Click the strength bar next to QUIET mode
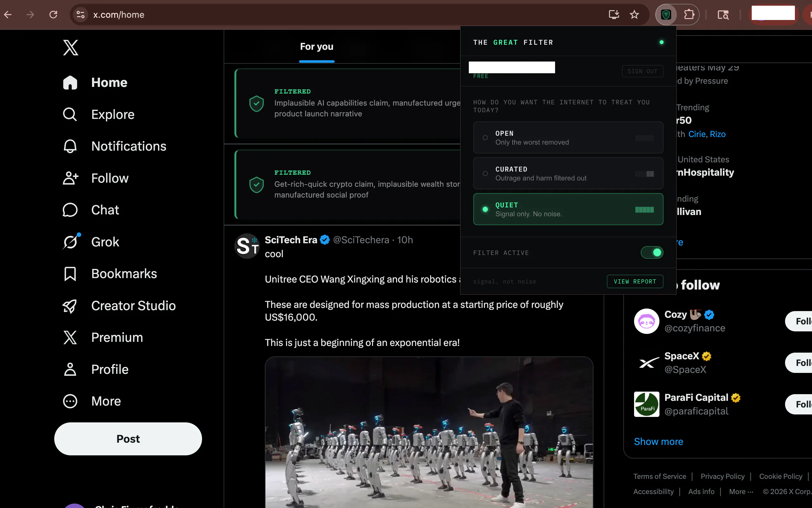Viewport: 812px width, 508px height. tap(644, 210)
